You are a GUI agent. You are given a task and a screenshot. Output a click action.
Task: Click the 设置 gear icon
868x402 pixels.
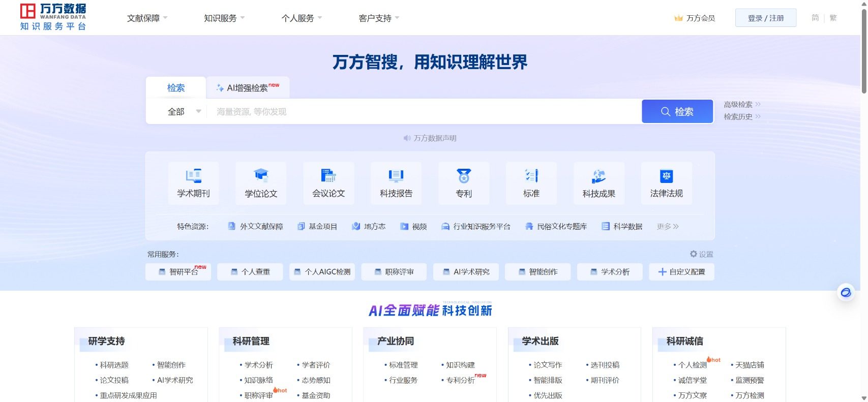(x=694, y=254)
